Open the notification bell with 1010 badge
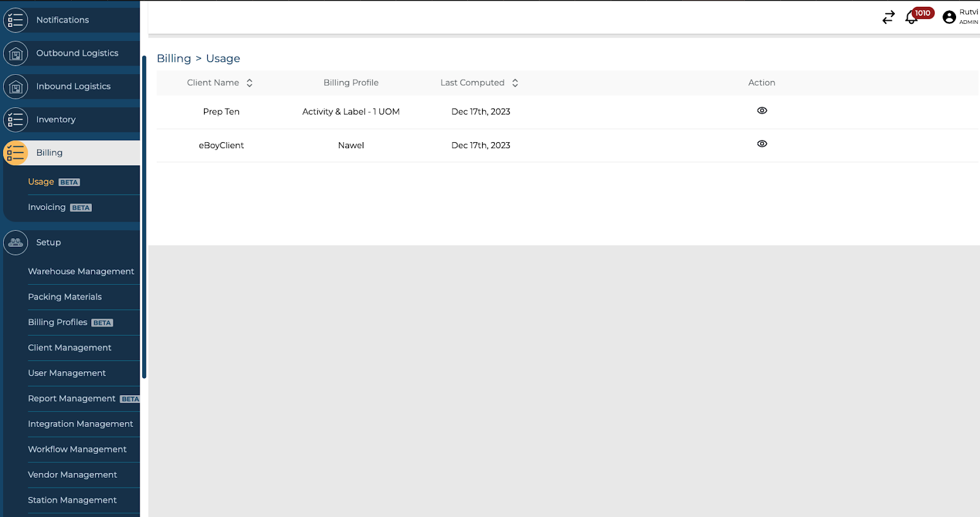 tap(911, 18)
